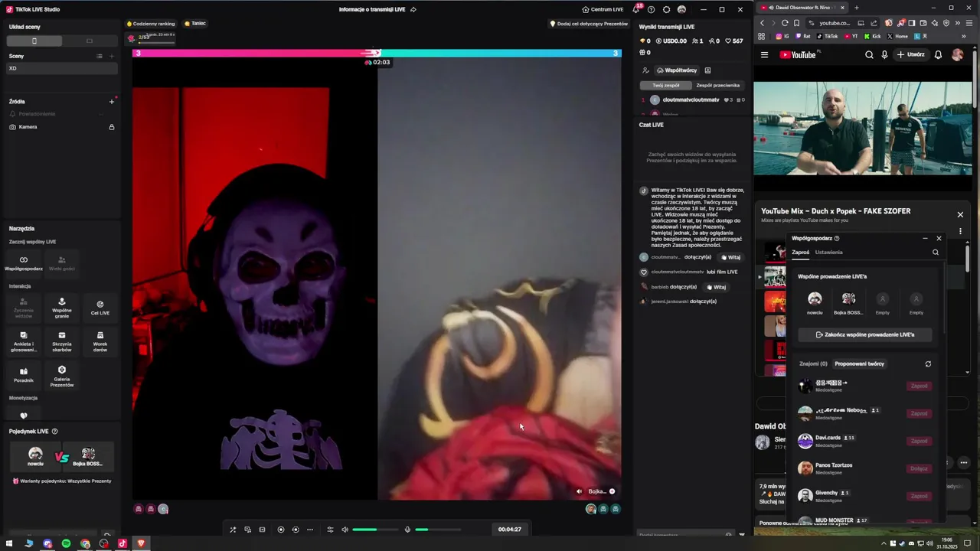Click Współtwórcy button in results panel
The width and height of the screenshot is (980, 551).
click(x=676, y=70)
